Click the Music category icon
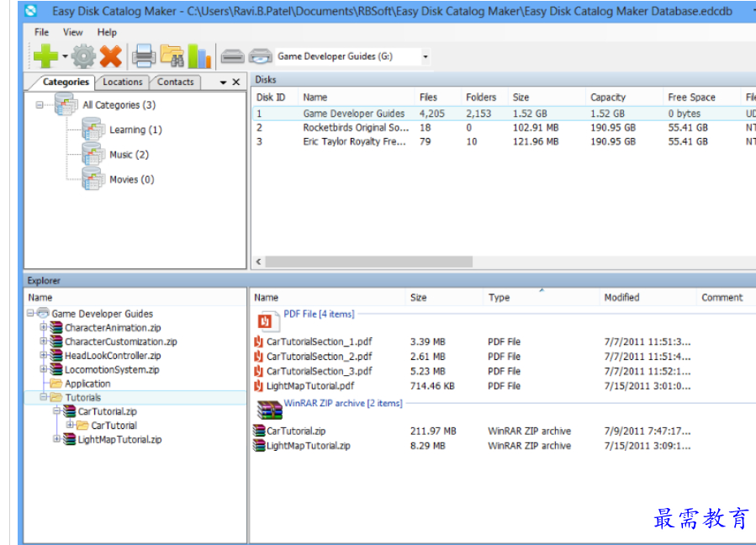Screen dimensions: 756x545 (93, 155)
